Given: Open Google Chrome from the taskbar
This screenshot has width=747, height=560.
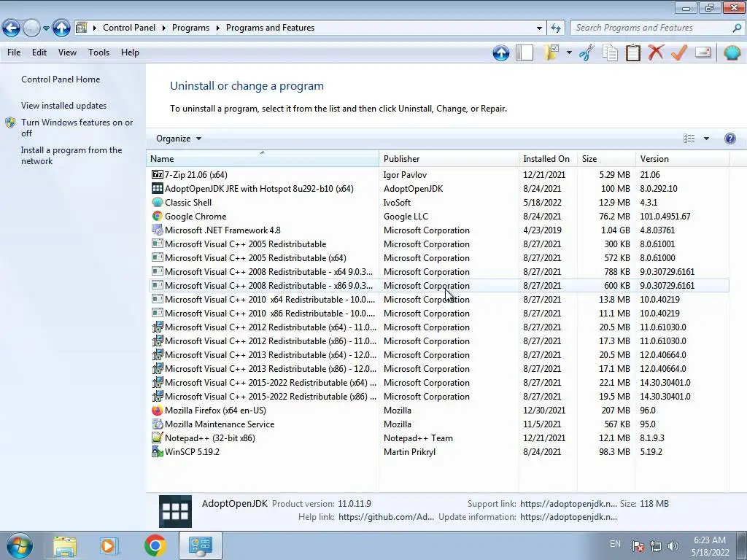Looking at the screenshot, I should tap(155, 545).
